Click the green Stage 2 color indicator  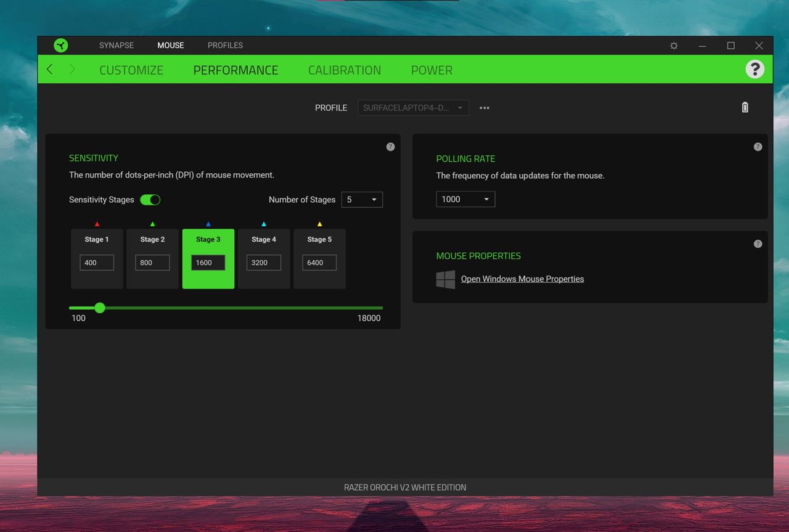(152, 224)
